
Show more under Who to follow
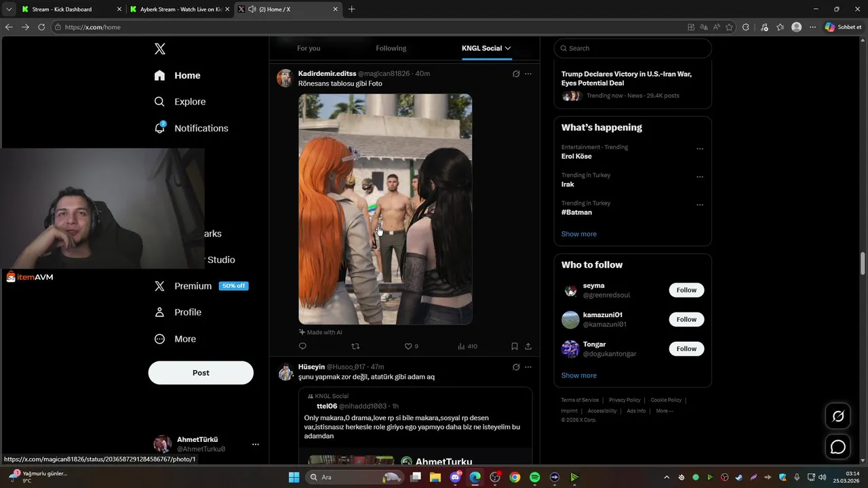(578, 375)
